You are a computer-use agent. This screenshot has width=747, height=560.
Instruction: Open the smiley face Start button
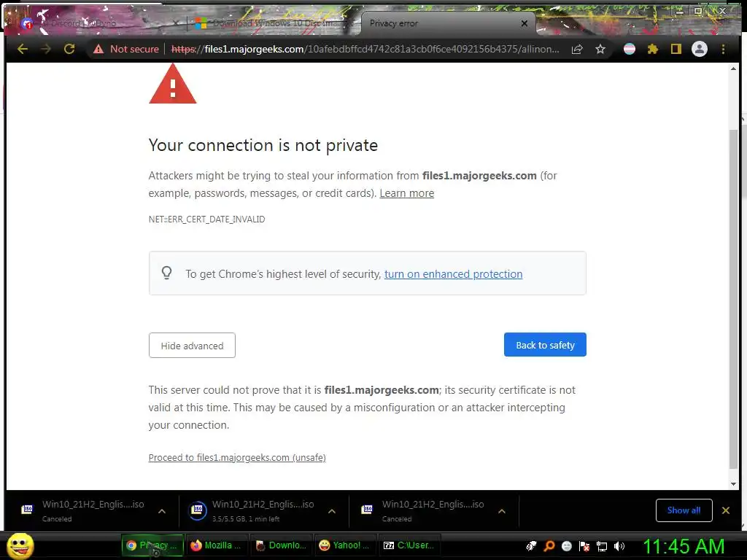click(x=20, y=545)
